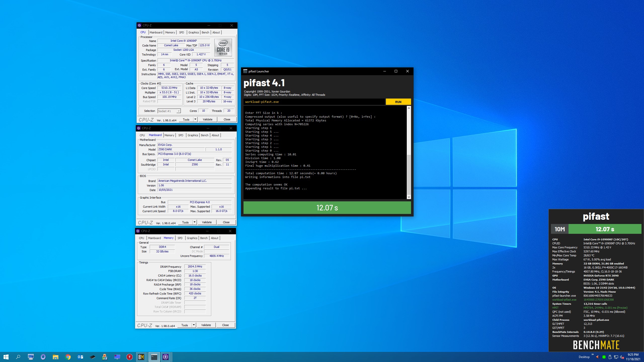The width and height of the screenshot is (644, 362).
Task: Open File Explorer from the taskbar
Action: (x=56, y=357)
